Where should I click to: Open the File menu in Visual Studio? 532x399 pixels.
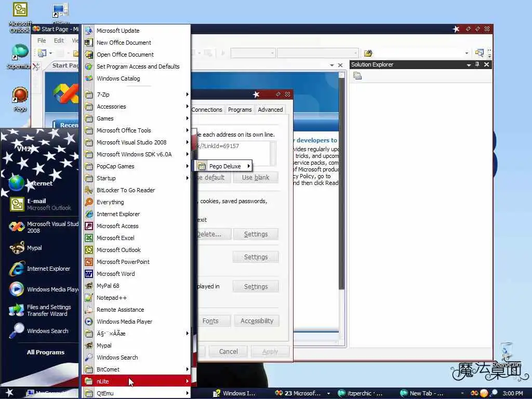[42, 41]
